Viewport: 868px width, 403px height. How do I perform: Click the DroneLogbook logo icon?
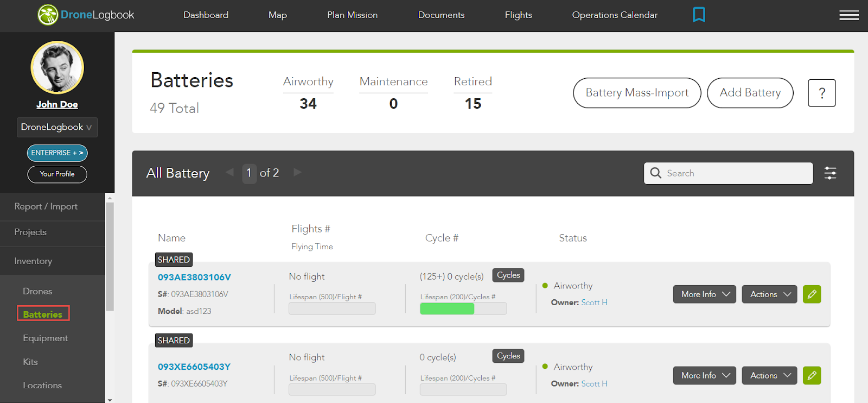48,15
